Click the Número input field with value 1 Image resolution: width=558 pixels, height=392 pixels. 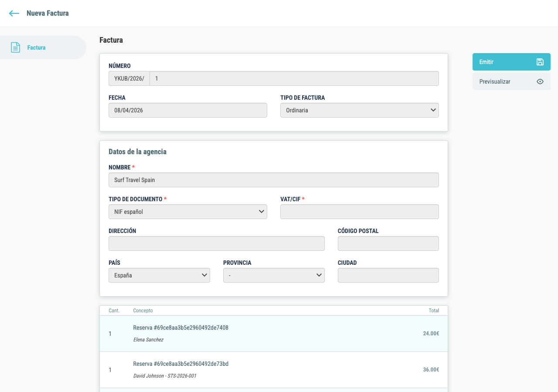[294, 78]
